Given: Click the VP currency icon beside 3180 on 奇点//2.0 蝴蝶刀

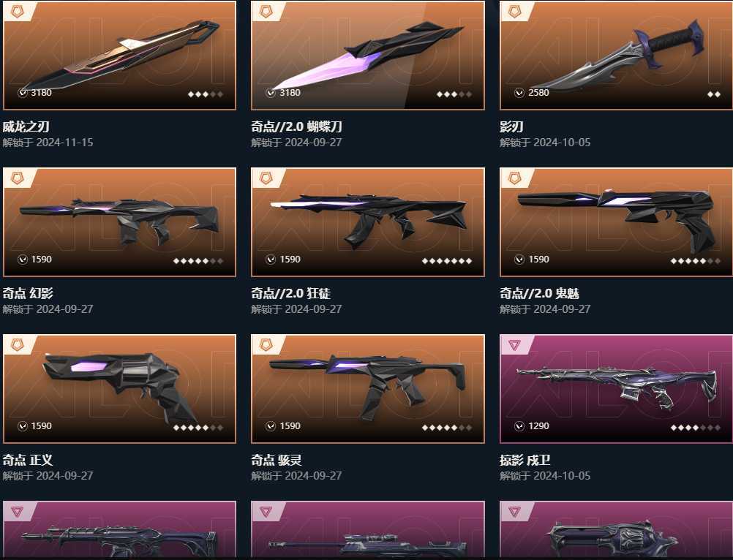Looking at the screenshot, I should (x=271, y=92).
